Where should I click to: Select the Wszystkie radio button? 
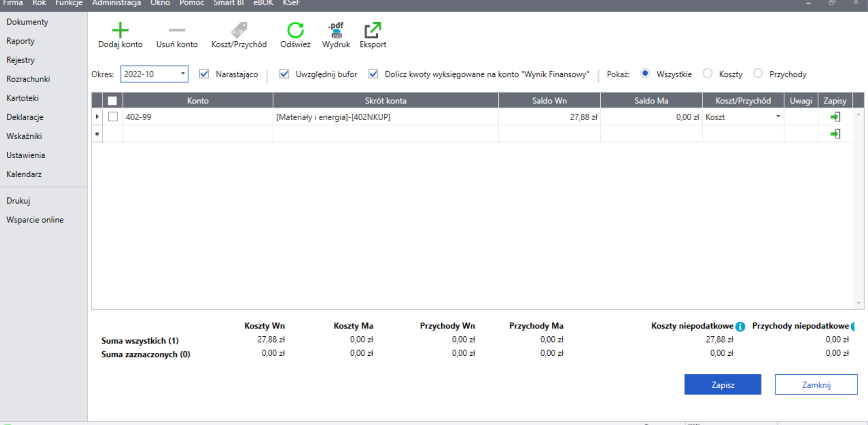[645, 73]
